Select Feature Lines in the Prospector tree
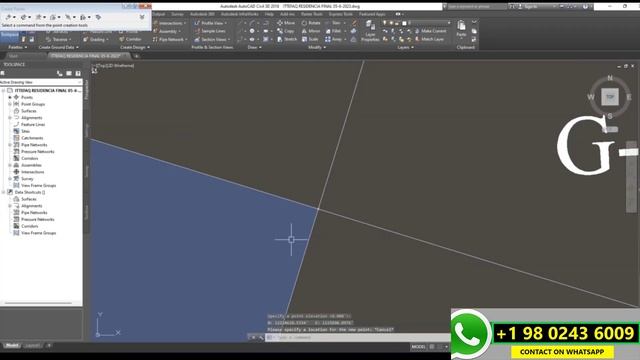 click(33, 124)
